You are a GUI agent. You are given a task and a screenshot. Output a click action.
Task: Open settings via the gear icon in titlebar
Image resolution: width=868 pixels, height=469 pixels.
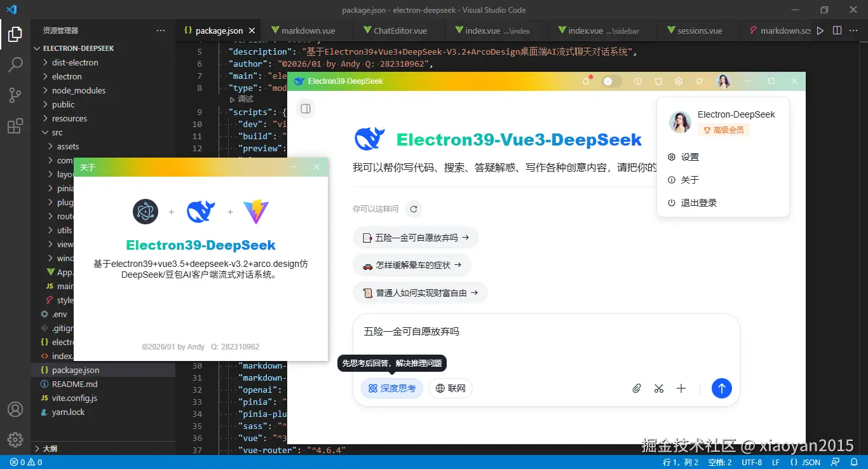[679, 81]
